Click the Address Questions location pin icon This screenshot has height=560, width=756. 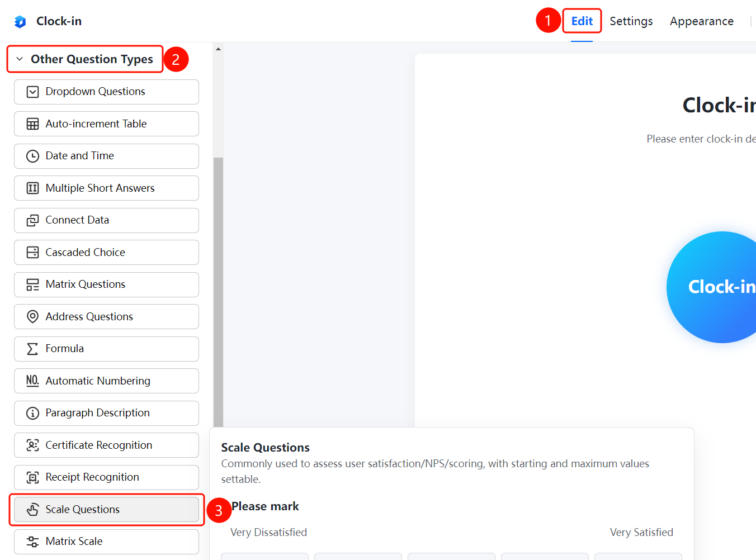[33, 317]
